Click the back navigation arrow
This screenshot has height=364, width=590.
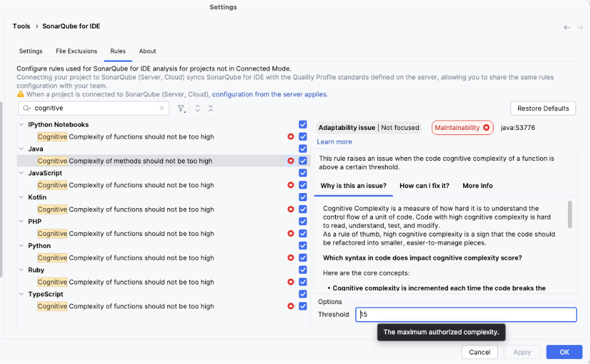pyautogui.click(x=567, y=27)
